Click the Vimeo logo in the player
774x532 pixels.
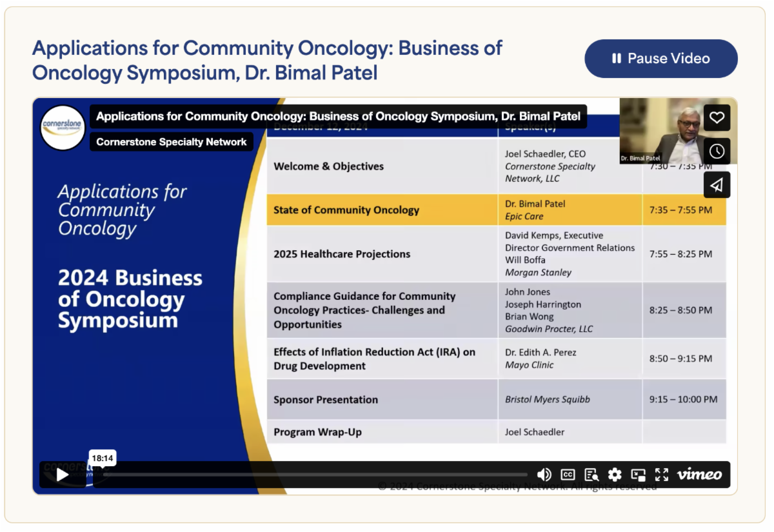pyautogui.click(x=699, y=475)
